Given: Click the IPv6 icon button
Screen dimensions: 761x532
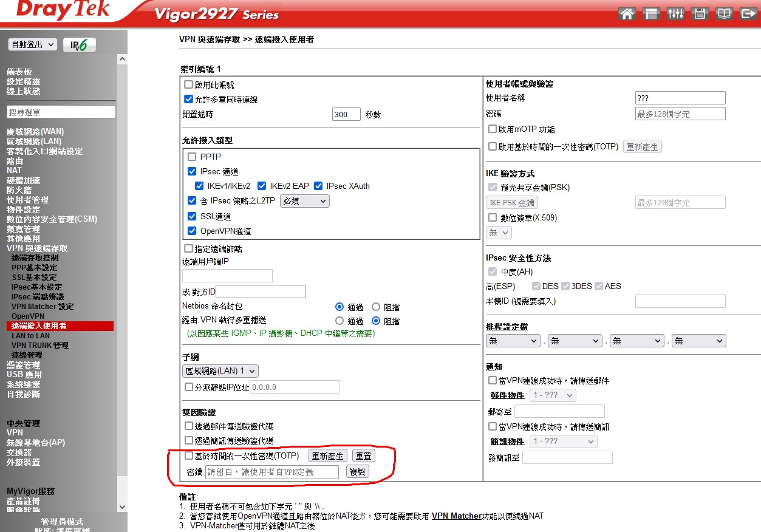Looking at the screenshot, I should (79, 45).
